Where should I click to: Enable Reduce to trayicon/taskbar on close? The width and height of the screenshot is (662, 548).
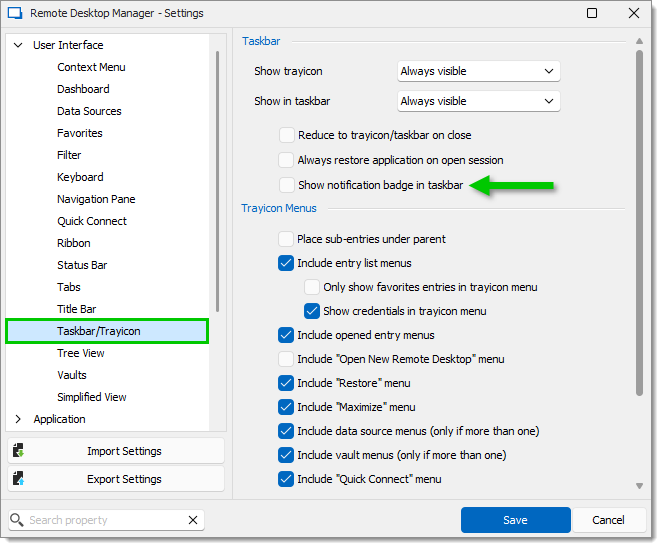pyautogui.click(x=287, y=135)
